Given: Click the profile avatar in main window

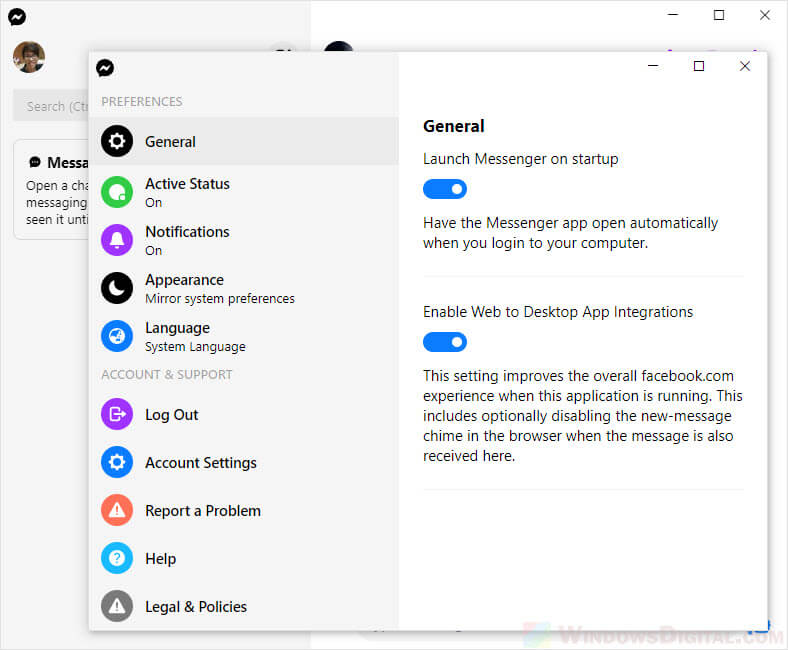Looking at the screenshot, I should 29,57.
